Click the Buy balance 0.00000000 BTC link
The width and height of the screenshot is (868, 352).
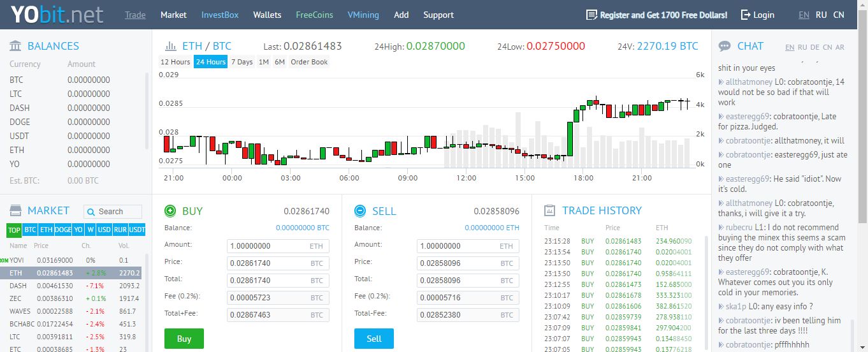(x=303, y=228)
